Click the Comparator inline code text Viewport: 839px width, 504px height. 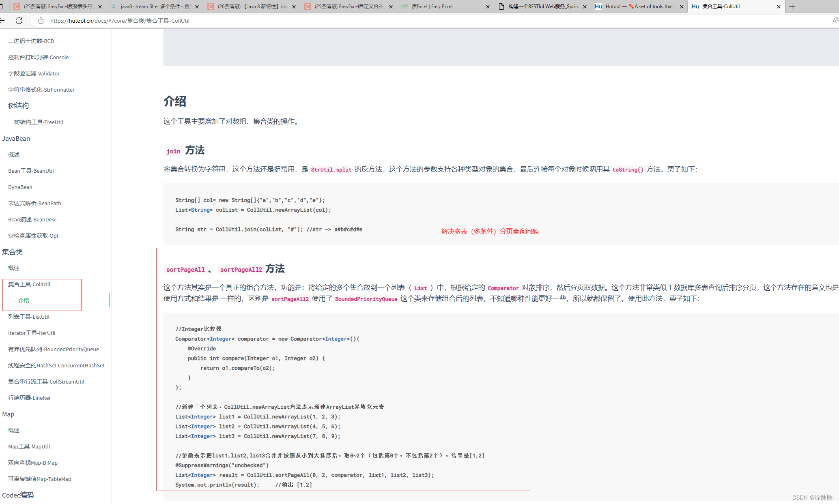503,288
